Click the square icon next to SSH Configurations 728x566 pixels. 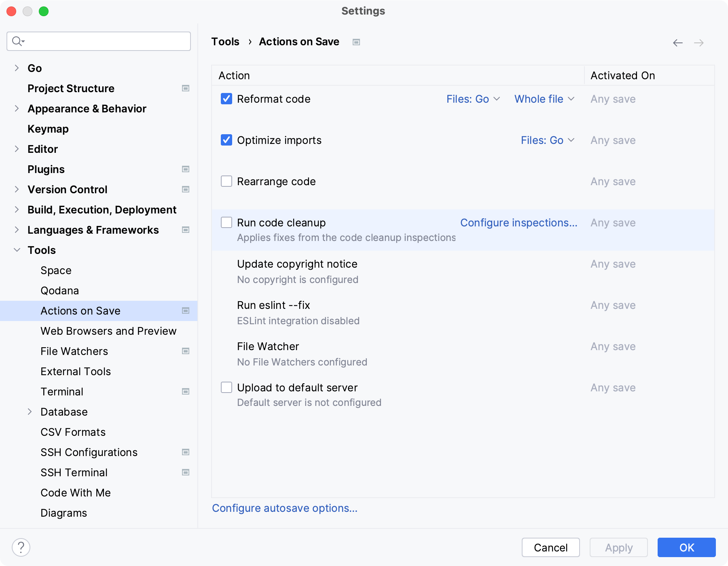186,452
